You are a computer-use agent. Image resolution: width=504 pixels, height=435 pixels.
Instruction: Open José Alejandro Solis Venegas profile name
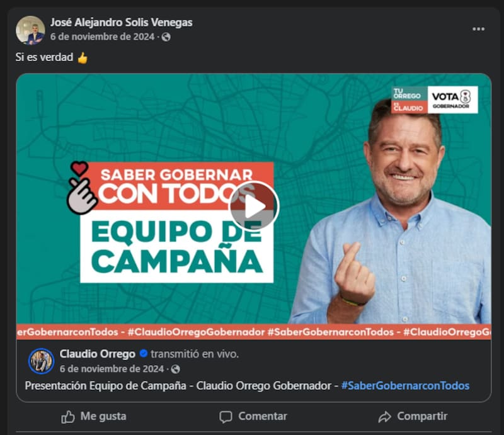(x=121, y=23)
